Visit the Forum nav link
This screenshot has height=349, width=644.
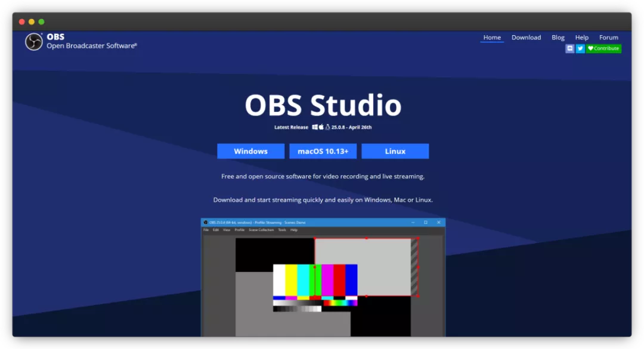click(608, 38)
